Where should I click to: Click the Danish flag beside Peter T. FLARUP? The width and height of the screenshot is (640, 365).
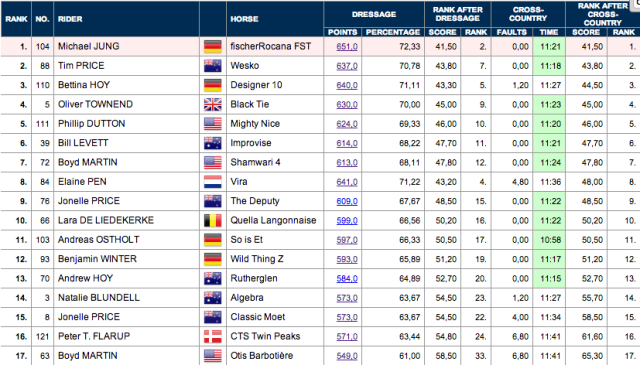213,336
